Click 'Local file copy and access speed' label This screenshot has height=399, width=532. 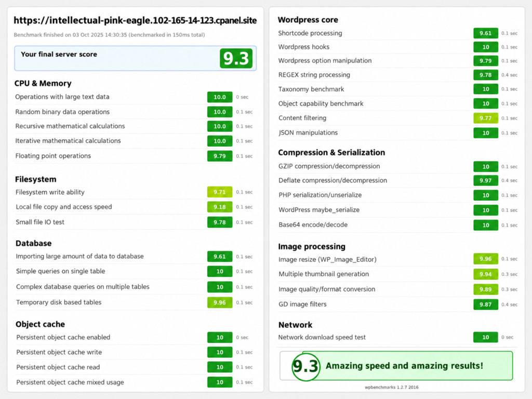[64, 207]
